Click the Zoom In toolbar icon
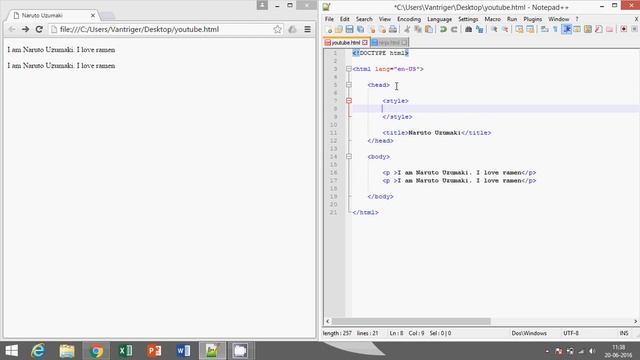640x360 pixels. point(494,29)
